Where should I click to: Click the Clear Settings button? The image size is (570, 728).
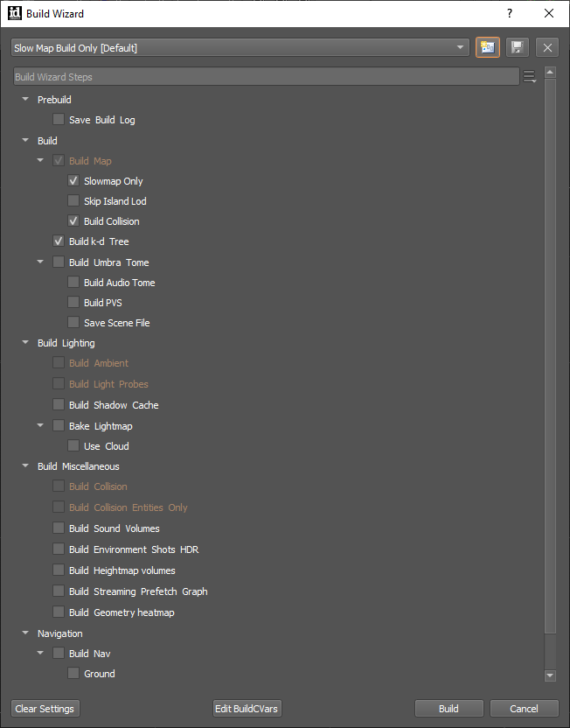(x=45, y=709)
